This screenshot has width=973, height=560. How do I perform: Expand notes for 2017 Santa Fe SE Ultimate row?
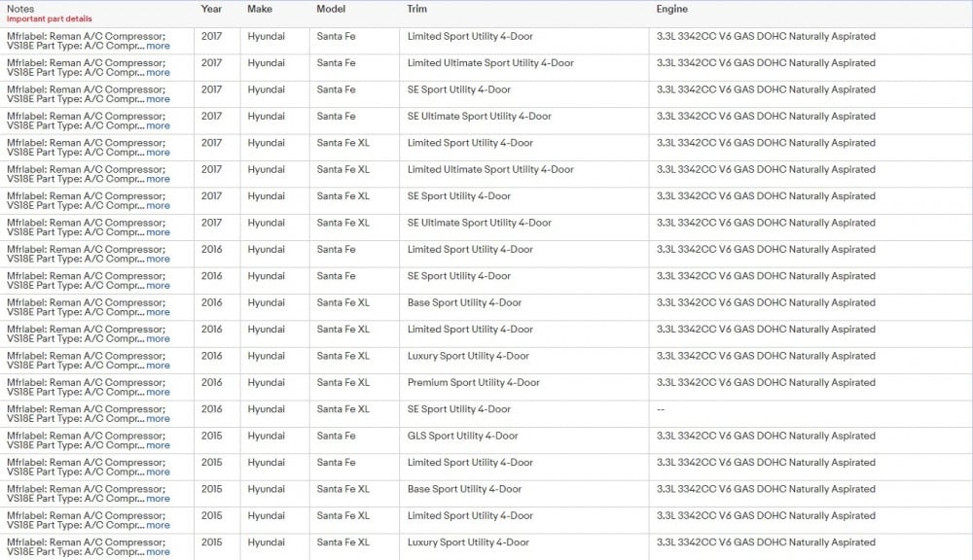(x=158, y=126)
